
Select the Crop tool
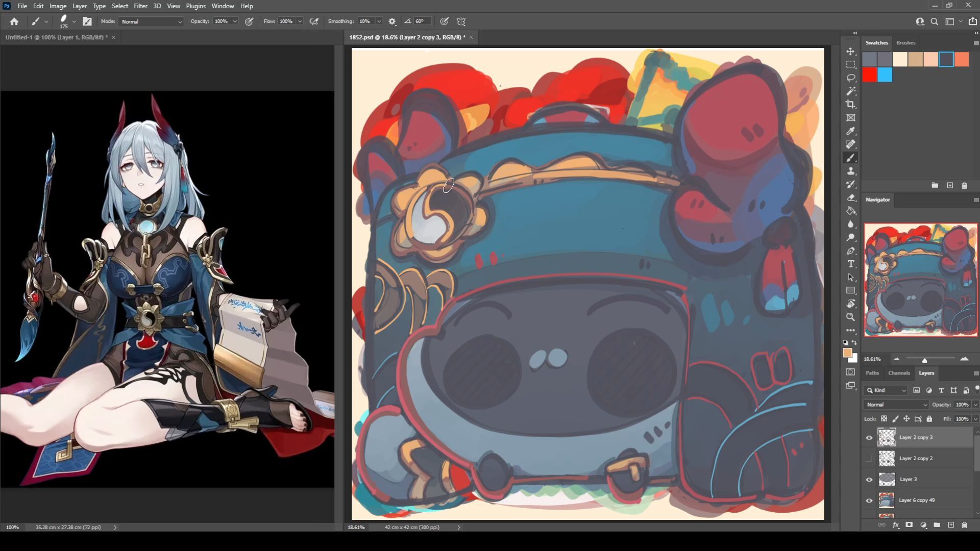pos(850,105)
